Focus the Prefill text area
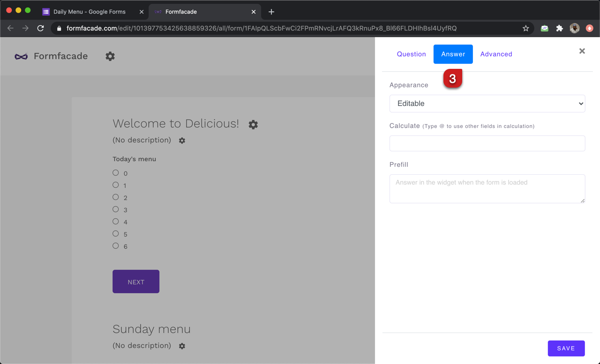 pyautogui.click(x=487, y=189)
